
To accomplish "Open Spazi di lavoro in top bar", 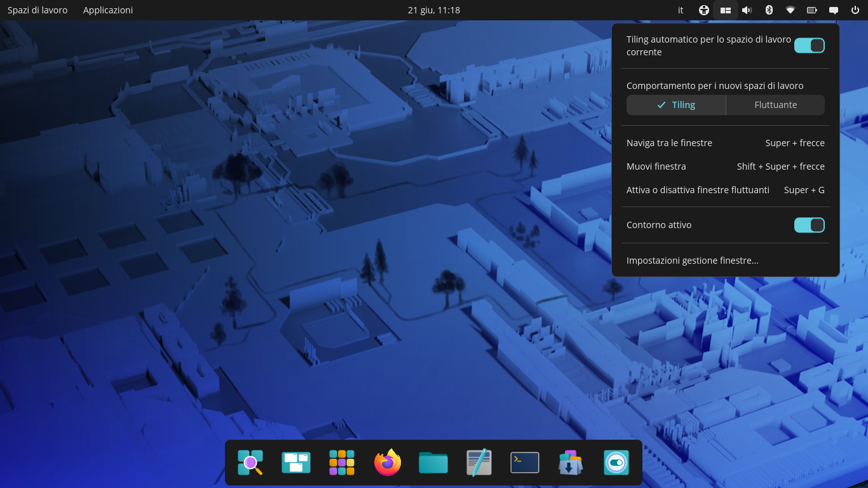I will pyautogui.click(x=37, y=10).
